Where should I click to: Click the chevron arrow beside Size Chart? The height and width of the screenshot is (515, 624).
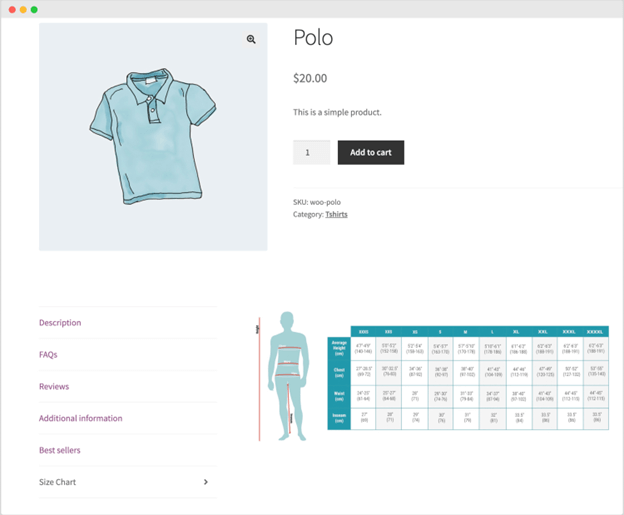coord(206,482)
